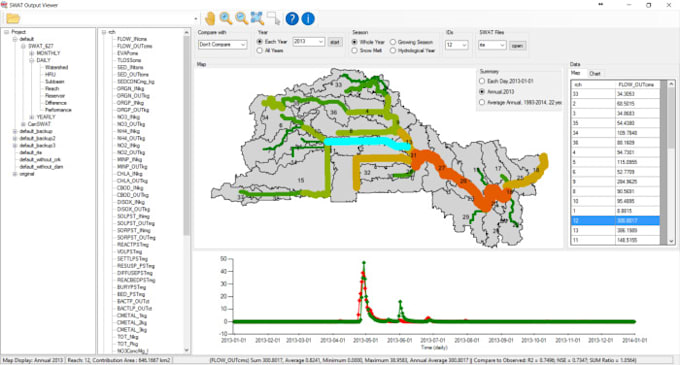Viewport: 680px width, 365px height.
Task: Select rch 33 row in data table
Action: [615, 94]
